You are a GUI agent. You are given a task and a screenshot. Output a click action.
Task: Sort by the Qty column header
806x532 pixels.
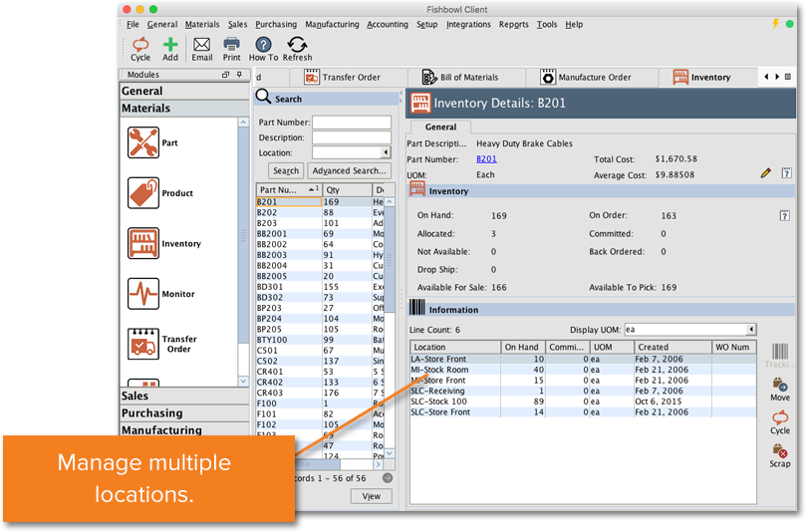point(347,189)
